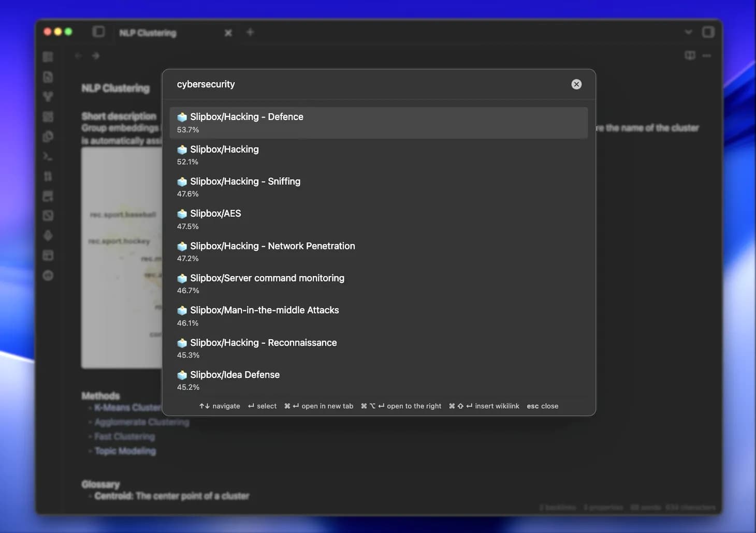Follow the Topic Modeling link
The width and height of the screenshot is (756, 533).
pos(125,451)
